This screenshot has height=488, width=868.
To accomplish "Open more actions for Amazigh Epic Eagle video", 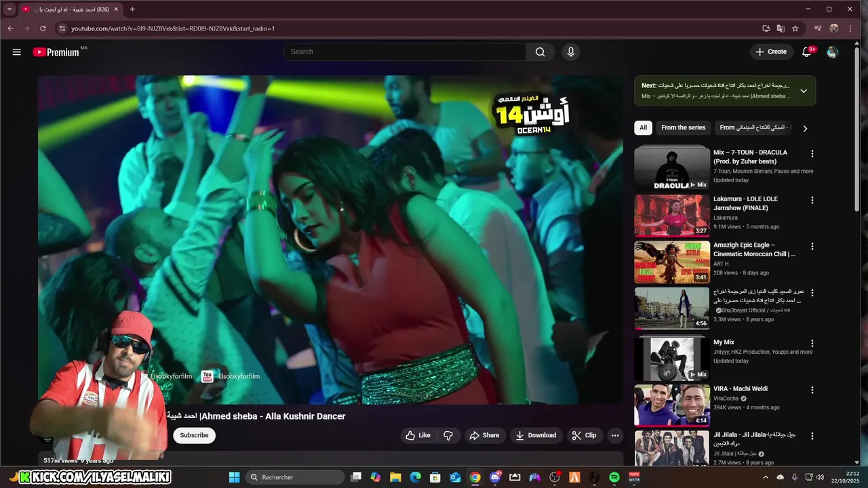I will point(812,246).
